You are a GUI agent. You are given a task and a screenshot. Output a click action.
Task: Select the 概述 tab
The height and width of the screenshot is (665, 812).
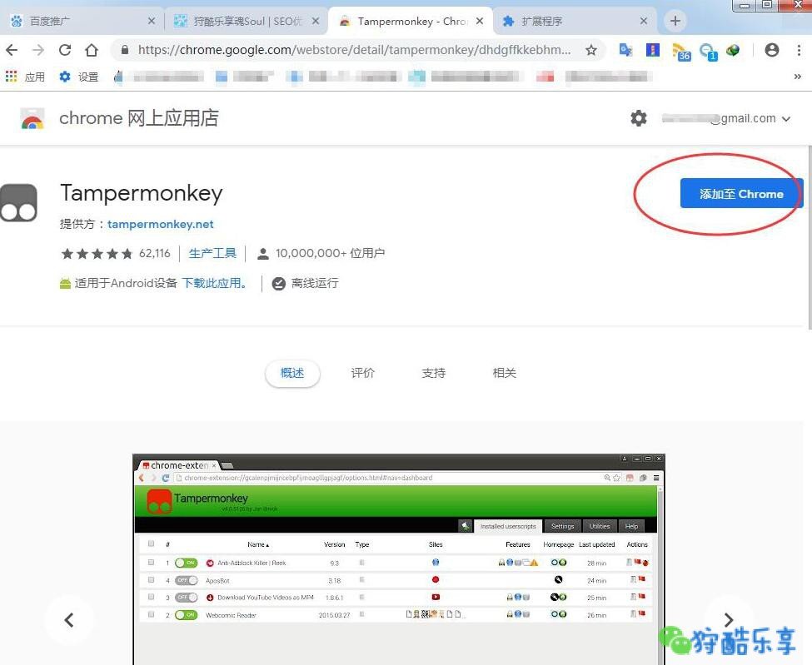pyautogui.click(x=292, y=373)
